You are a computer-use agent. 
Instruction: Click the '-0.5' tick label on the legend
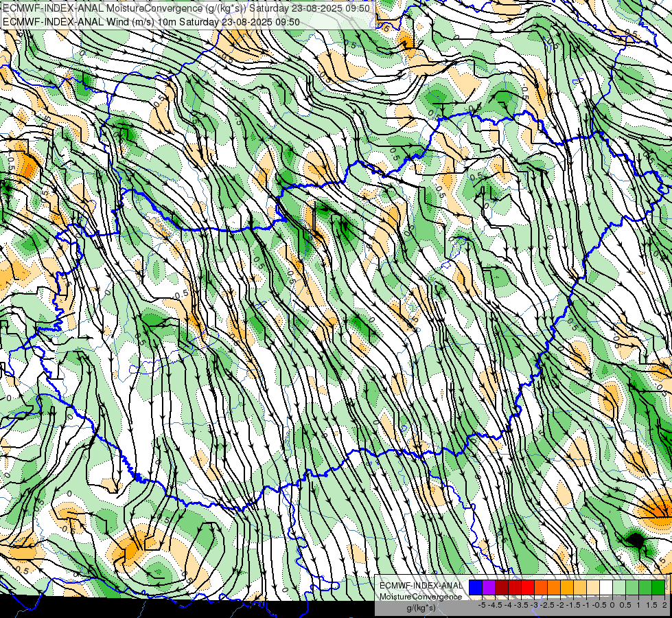pyautogui.click(x=599, y=605)
